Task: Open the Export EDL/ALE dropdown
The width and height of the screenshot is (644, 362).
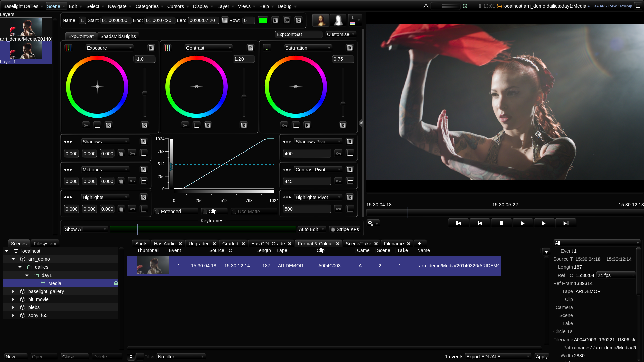Action: (x=498, y=357)
